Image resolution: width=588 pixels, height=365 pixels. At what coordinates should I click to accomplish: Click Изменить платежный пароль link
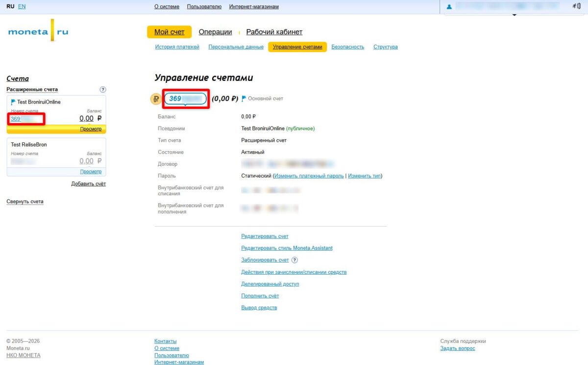[309, 176]
